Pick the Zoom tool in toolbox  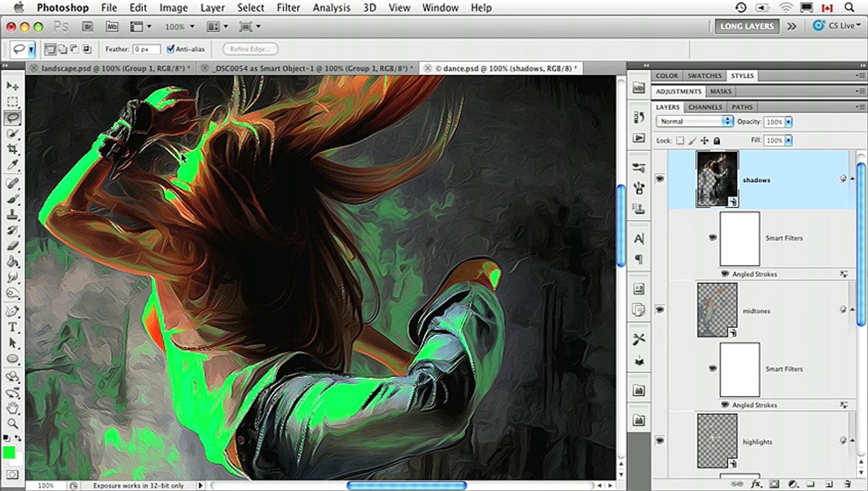click(x=13, y=423)
